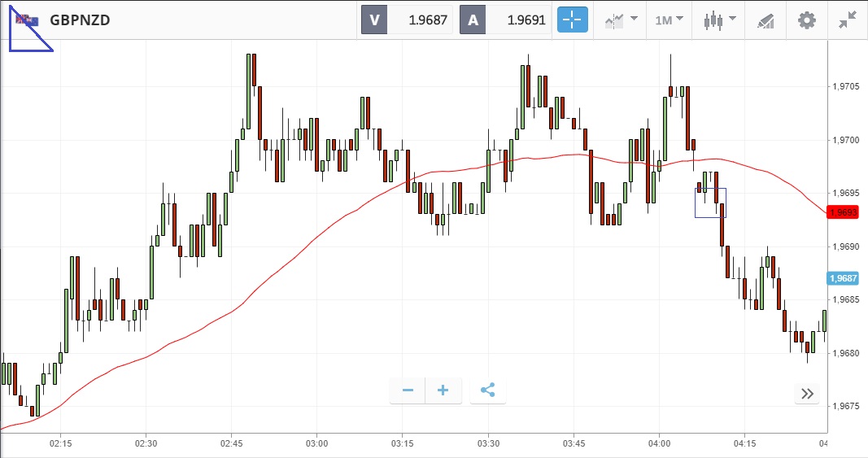Image resolution: width=868 pixels, height=458 pixels.
Task: Toggle the crosshair cursor tool
Action: tap(572, 20)
